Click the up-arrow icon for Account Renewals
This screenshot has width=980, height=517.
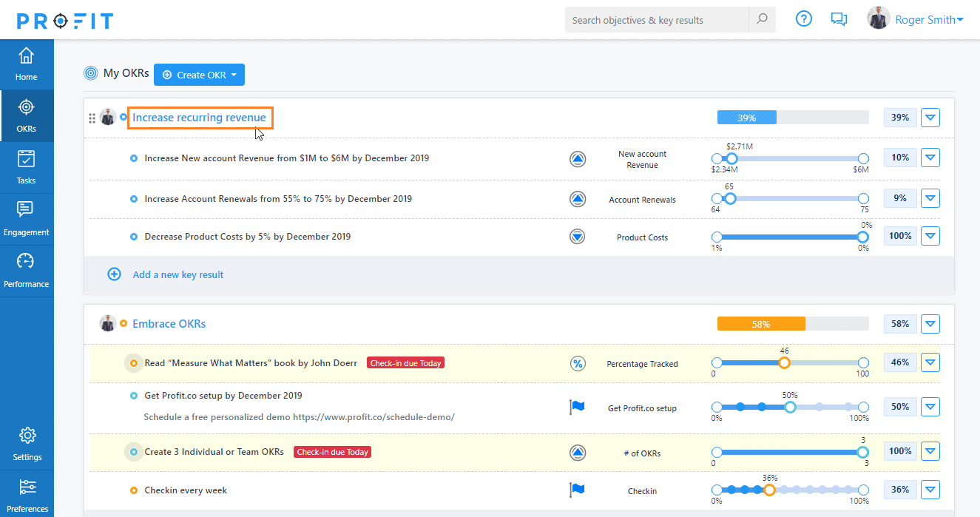pyautogui.click(x=578, y=199)
